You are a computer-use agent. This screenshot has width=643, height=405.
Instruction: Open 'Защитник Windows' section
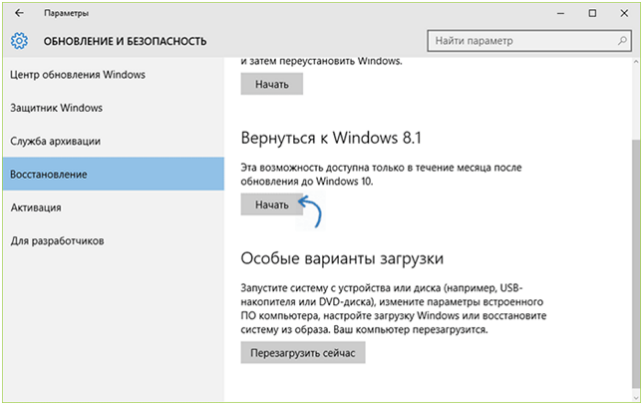point(113,108)
